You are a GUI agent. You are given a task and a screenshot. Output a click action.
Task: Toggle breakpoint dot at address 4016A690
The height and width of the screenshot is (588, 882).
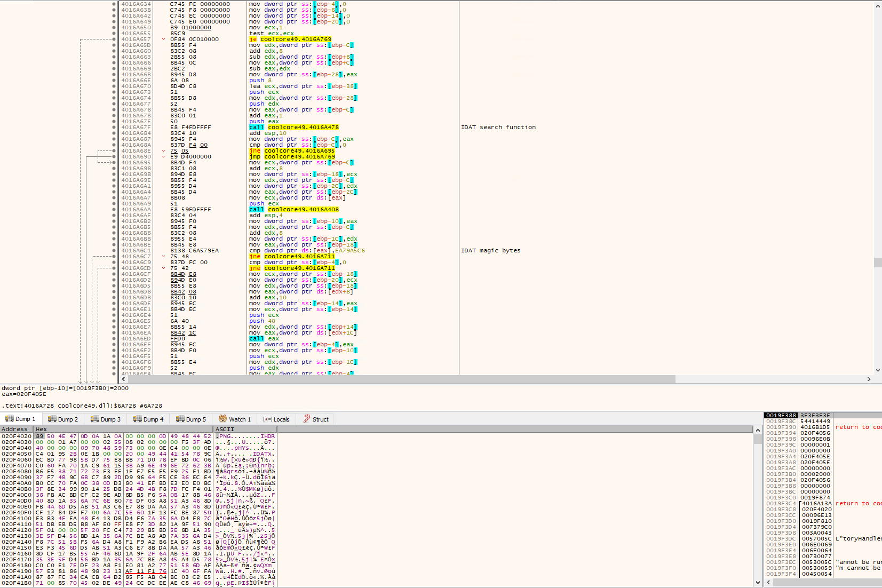tap(114, 156)
